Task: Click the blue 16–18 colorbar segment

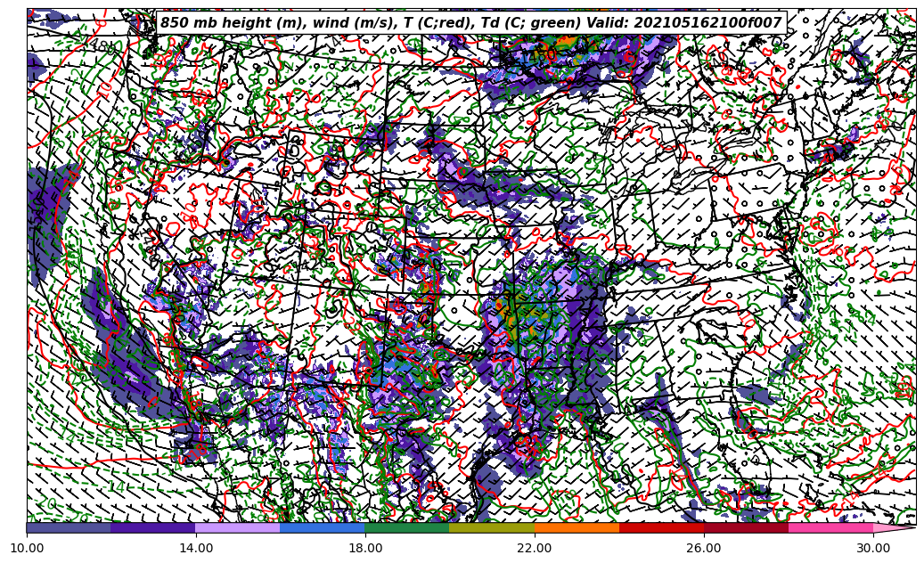Action: [x=323, y=527]
